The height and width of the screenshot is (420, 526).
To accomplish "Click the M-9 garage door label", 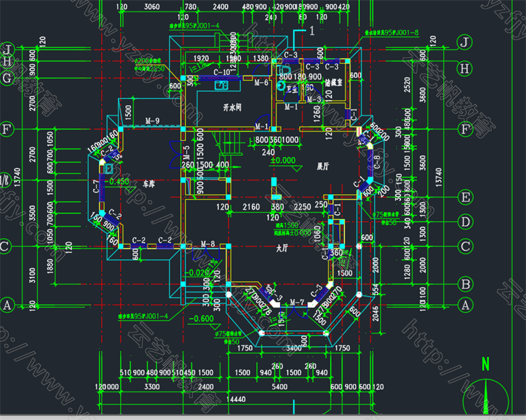I will click(x=152, y=121).
